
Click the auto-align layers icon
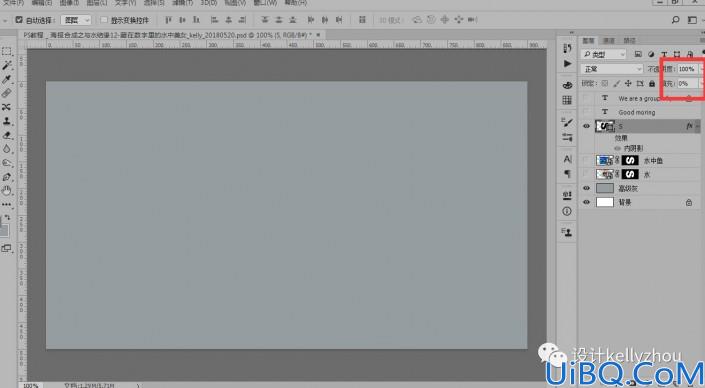pyautogui.click(x=362, y=20)
